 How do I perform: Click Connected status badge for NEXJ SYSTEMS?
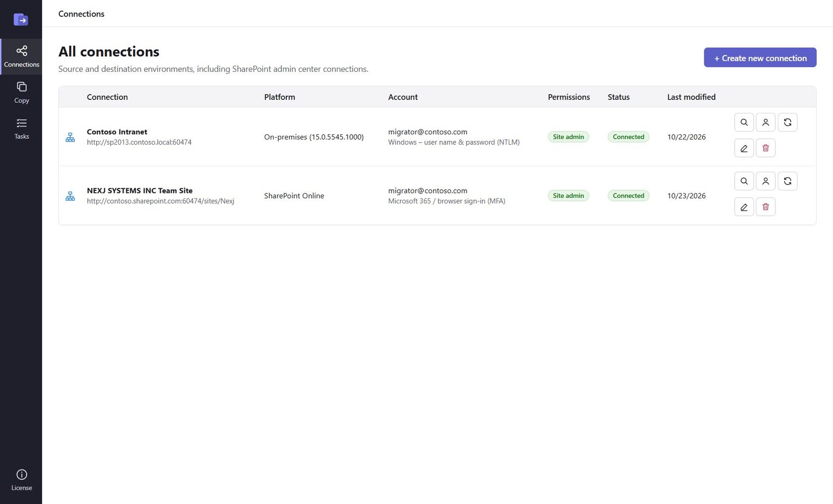[628, 196]
